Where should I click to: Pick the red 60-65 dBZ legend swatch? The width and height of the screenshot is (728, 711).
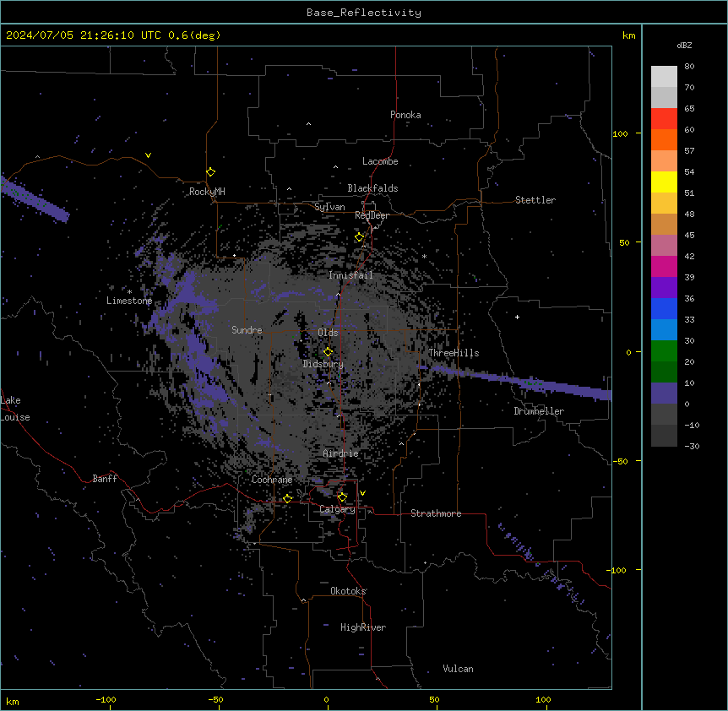(664, 118)
